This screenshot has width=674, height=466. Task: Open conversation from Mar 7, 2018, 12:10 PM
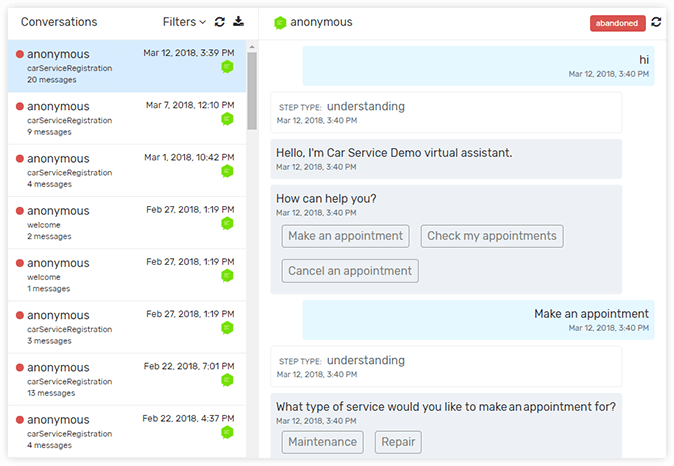click(x=127, y=119)
